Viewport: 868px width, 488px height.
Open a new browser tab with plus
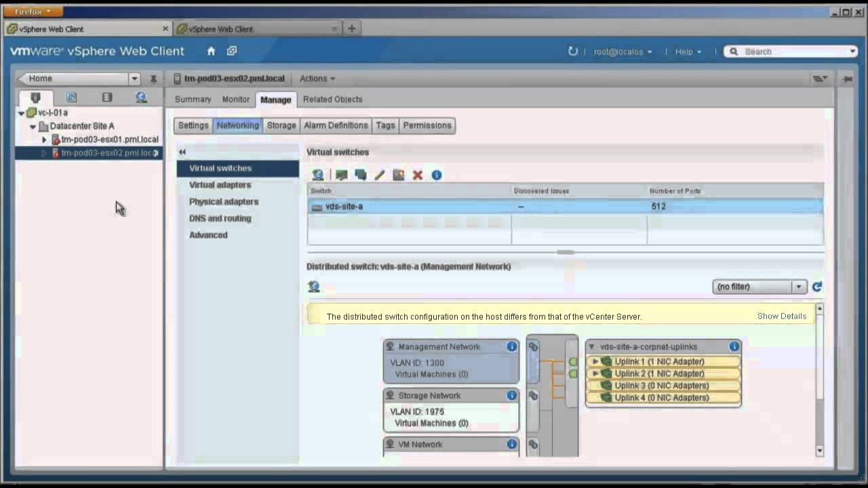351,28
